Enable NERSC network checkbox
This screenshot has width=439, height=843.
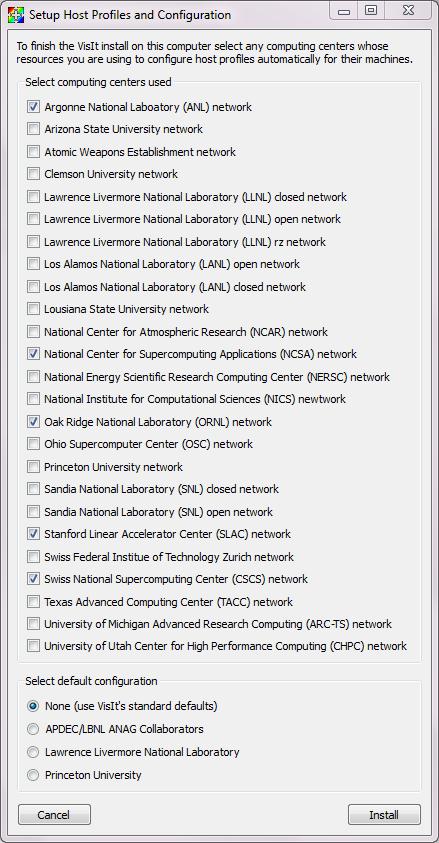pyautogui.click(x=34, y=377)
